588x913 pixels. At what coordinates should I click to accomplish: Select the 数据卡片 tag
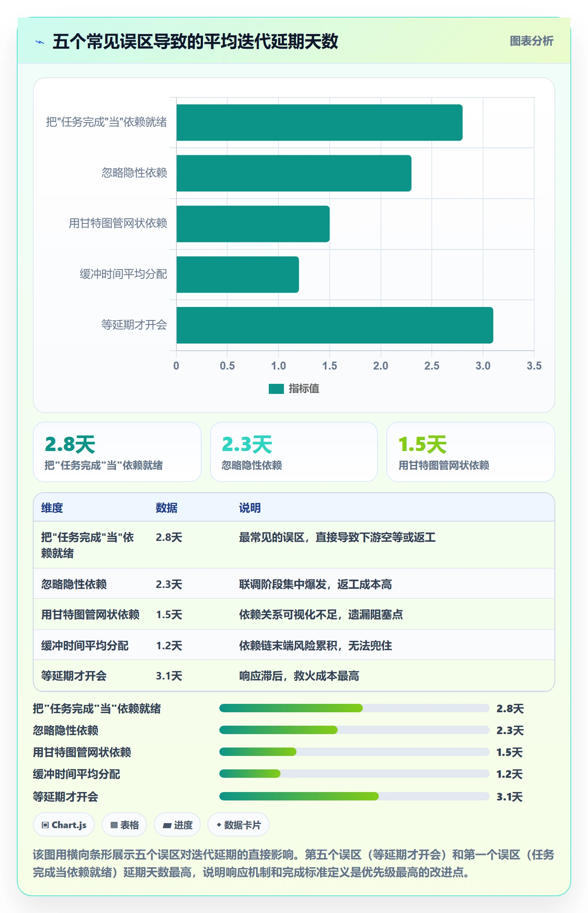click(238, 825)
